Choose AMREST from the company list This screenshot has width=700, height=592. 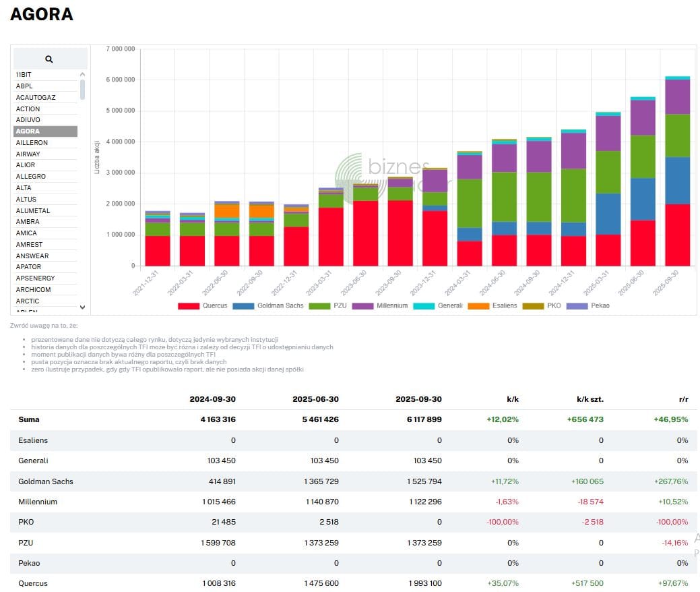point(28,245)
